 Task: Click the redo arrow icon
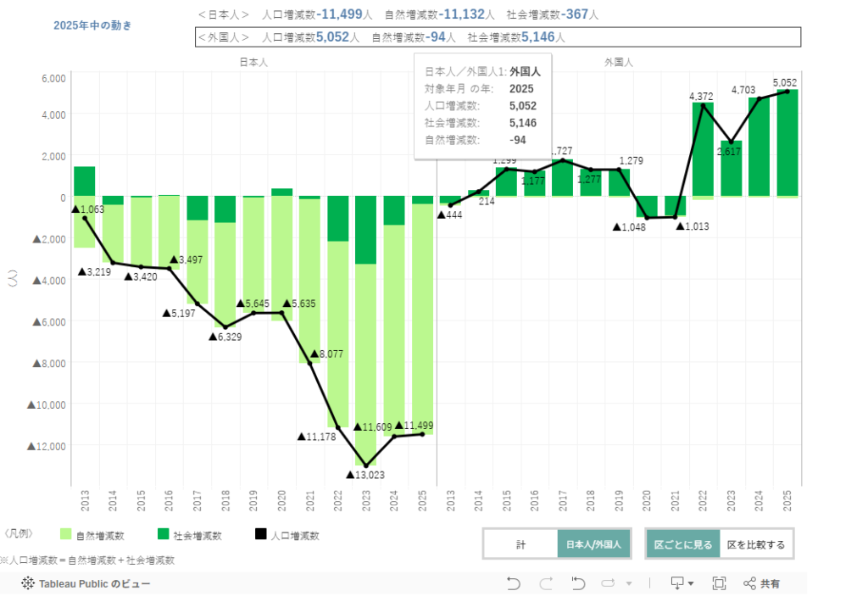coord(546,583)
